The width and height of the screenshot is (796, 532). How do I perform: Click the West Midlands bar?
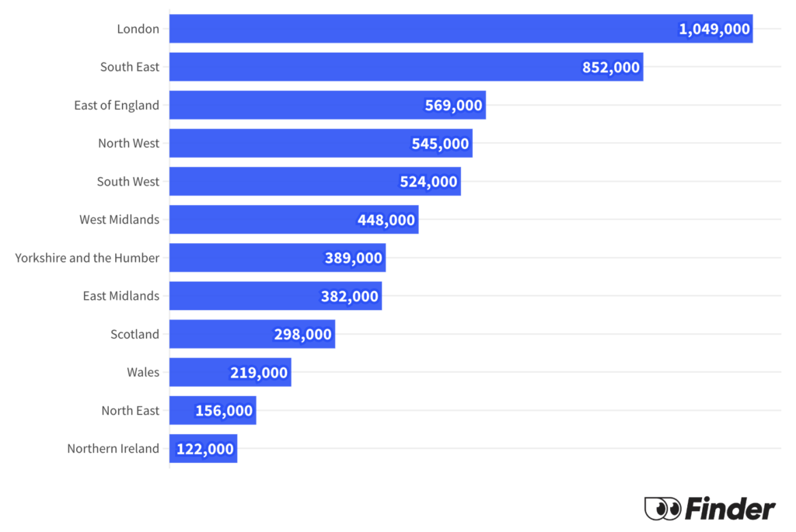pyautogui.click(x=294, y=220)
